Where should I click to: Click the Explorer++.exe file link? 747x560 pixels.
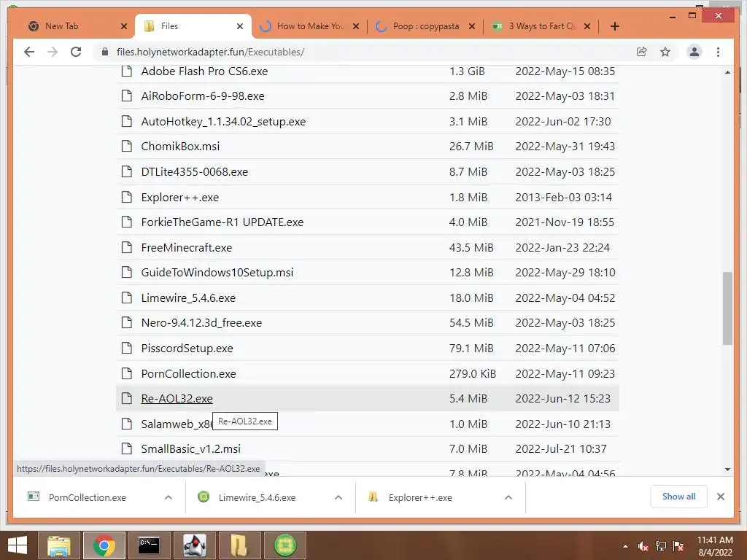tap(179, 197)
